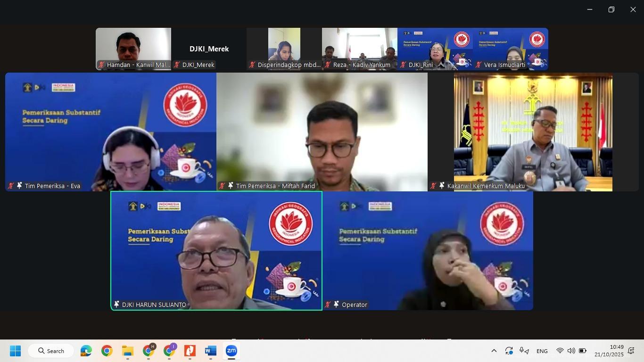Click the pin icon beside Kakanwil Kemenkum Maluku
This screenshot has width=644, height=362.
point(442,186)
